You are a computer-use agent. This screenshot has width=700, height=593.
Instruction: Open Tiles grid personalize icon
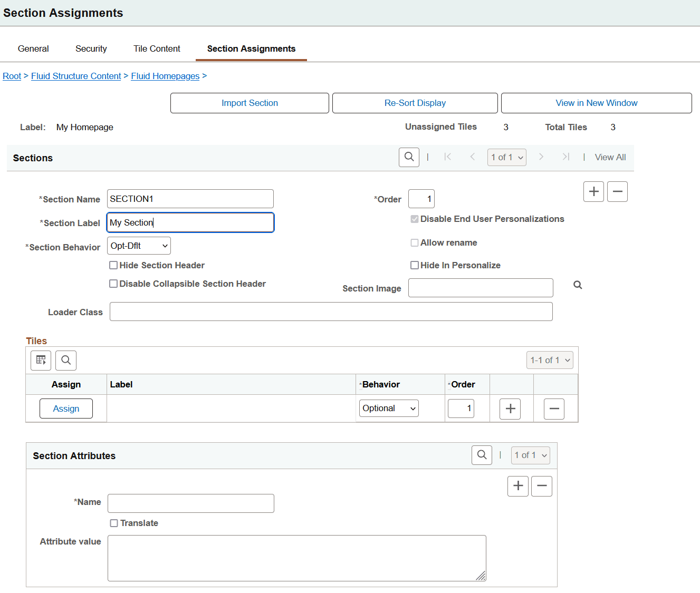tap(41, 361)
